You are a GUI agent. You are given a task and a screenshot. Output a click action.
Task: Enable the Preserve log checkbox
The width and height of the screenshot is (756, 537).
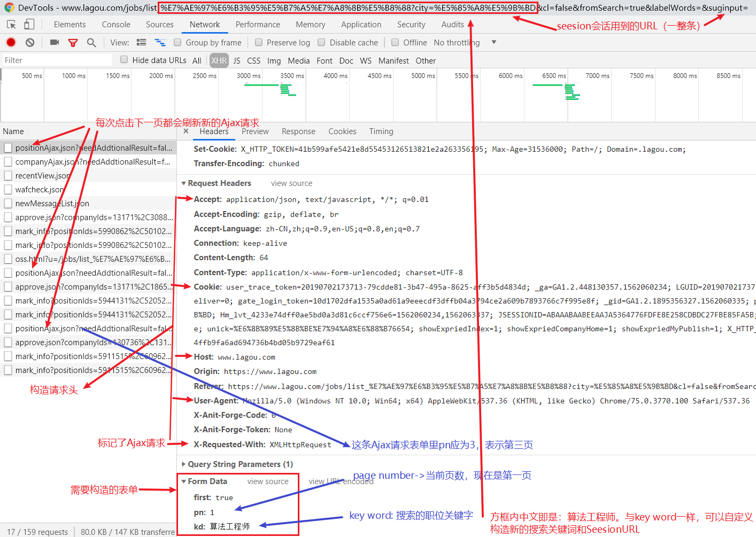tap(259, 42)
